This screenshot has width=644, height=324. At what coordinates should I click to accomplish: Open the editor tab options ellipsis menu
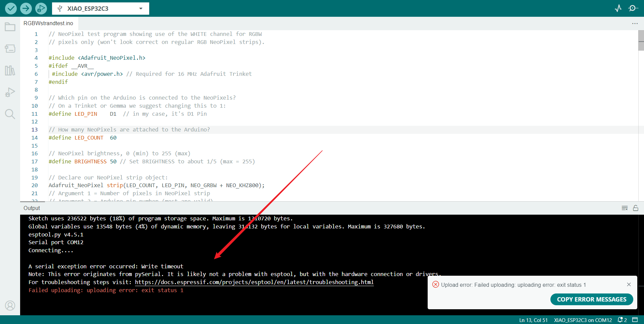point(635,23)
